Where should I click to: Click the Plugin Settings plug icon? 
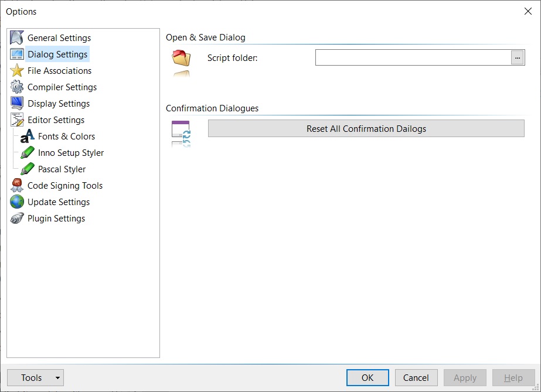(16, 218)
